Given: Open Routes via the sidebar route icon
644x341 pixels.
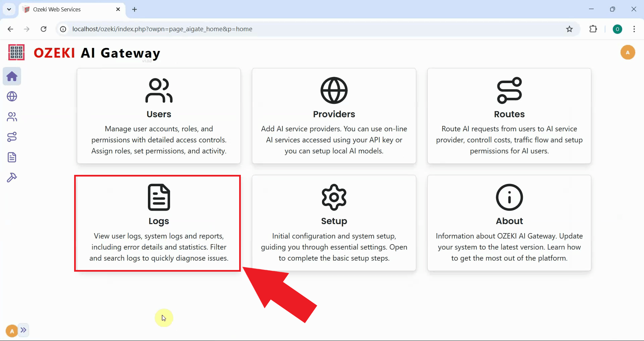Looking at the screenshot, I should pyautogui.click(x=12, y=137).
